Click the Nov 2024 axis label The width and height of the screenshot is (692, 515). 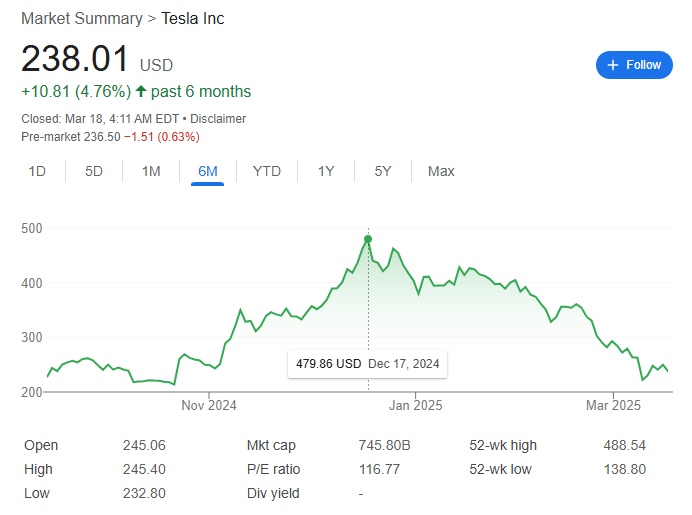point(209,405)
